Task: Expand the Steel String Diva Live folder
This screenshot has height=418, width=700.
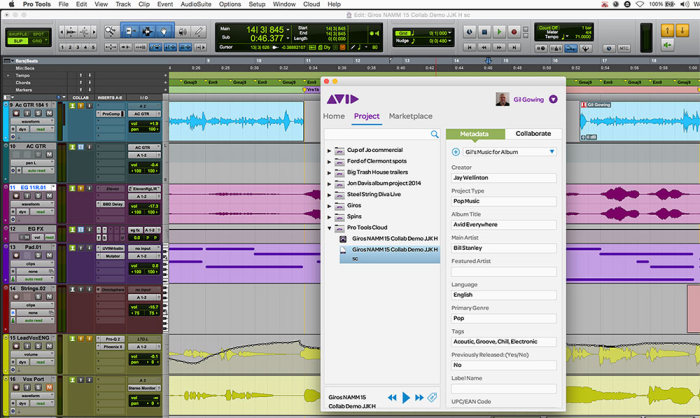Action: (329, 195)
